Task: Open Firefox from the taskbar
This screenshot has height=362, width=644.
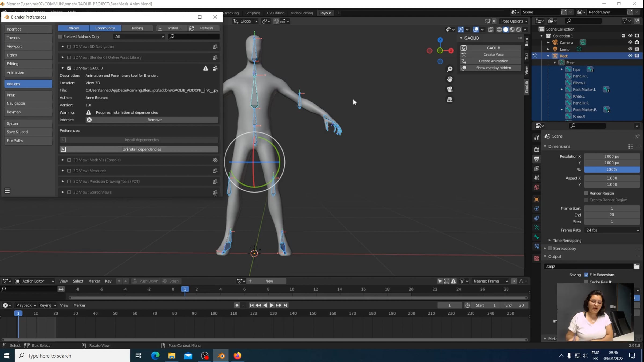Action: pos(237,356)
